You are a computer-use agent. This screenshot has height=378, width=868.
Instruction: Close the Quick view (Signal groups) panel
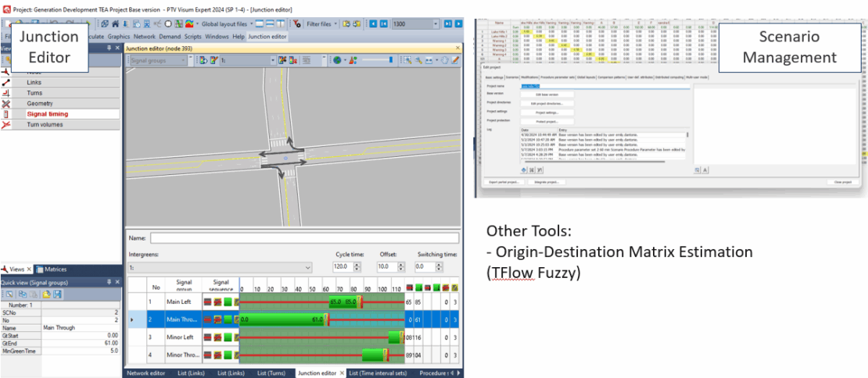[117, 281]
